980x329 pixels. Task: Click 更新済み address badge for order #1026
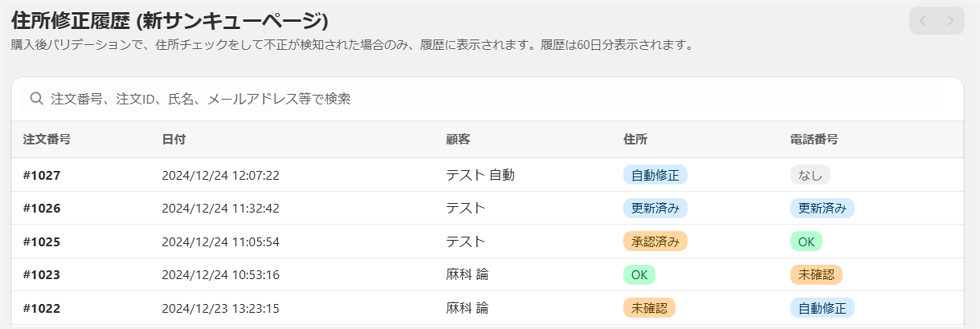point(655,208)
